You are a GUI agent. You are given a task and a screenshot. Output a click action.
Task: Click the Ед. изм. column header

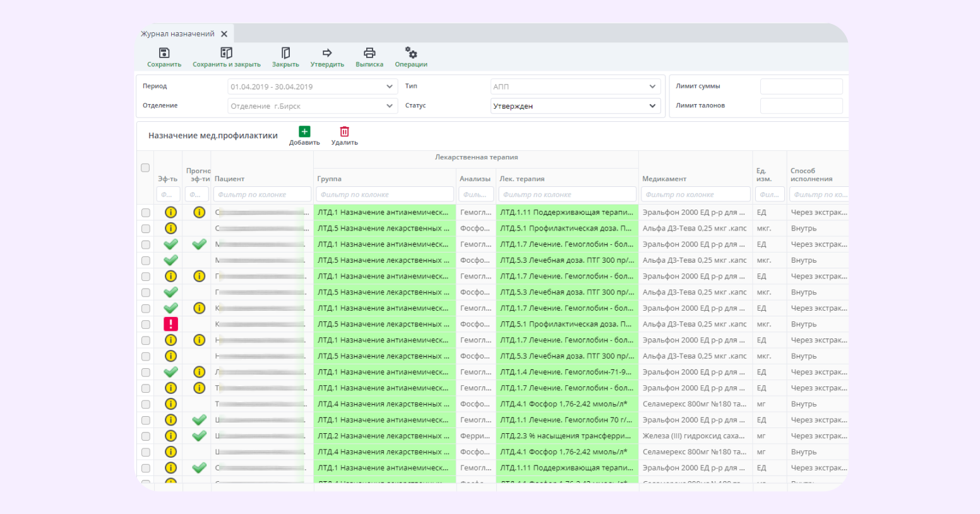[764, 175]
